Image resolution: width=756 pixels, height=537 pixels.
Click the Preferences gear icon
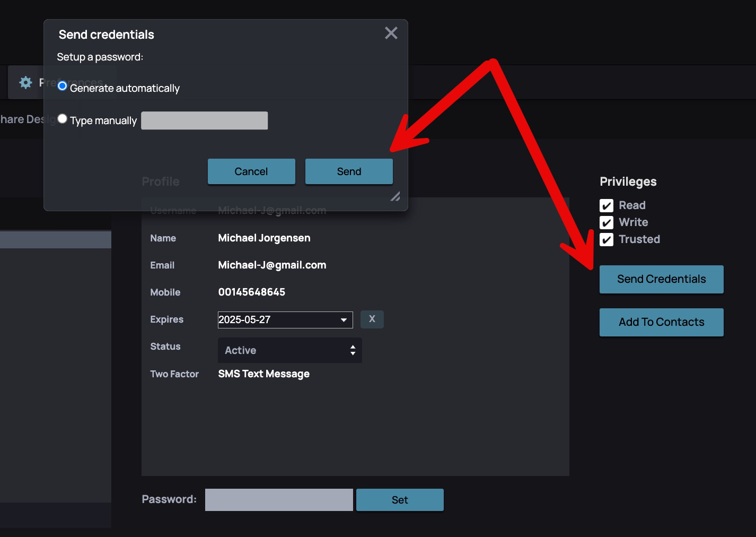25,82
